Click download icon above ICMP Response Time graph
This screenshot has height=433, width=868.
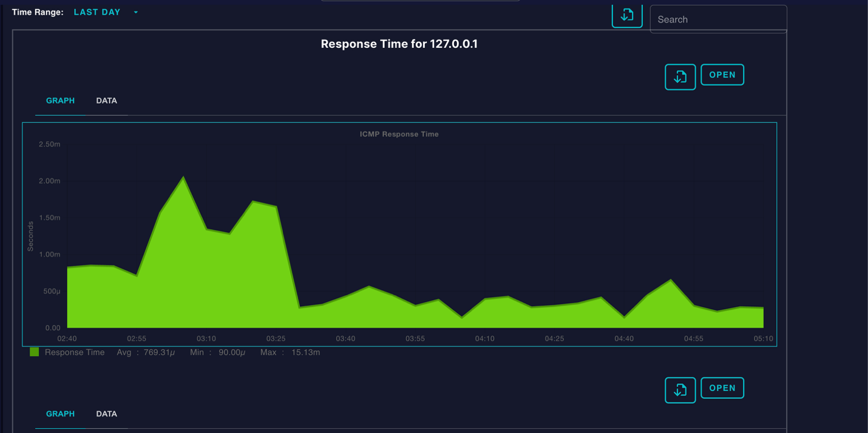click(680, 77)
